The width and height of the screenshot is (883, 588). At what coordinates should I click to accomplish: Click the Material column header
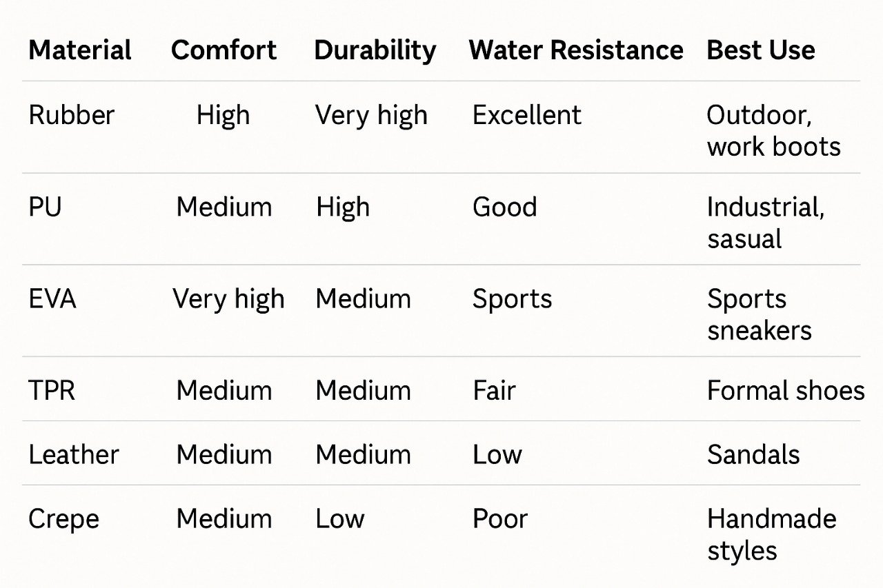tap(80, 50)
